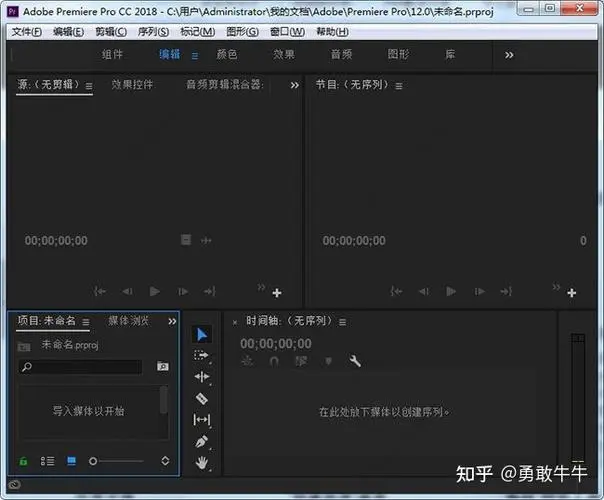Open program monitor button editor plus
This screenshot has height=500, width=604.
[x=572, y=293]
